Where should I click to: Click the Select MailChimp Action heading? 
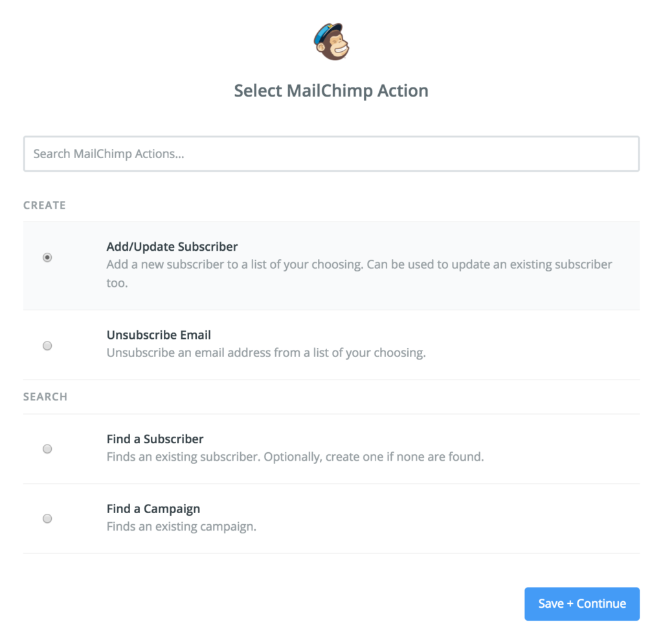331,91
